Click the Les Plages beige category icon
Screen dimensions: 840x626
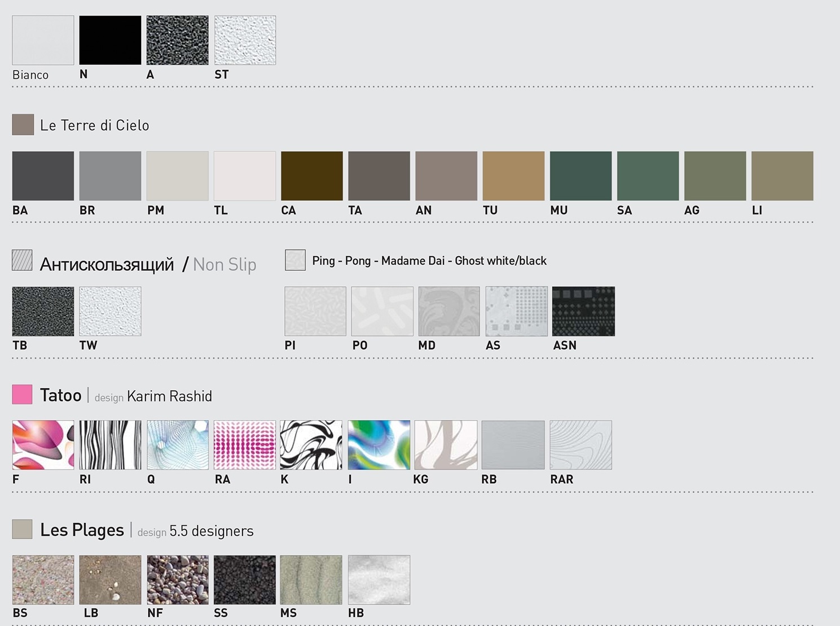pyautogui.click(x=22, y=529)
